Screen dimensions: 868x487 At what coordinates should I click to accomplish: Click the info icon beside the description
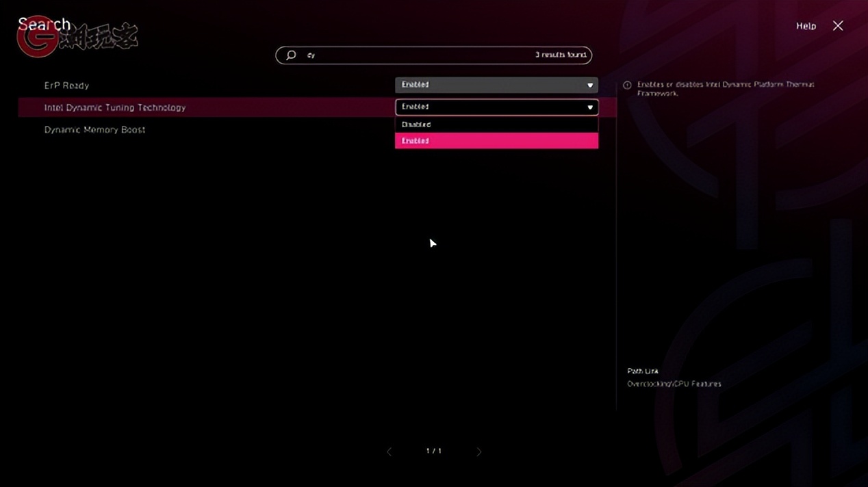tap(627, 85)
